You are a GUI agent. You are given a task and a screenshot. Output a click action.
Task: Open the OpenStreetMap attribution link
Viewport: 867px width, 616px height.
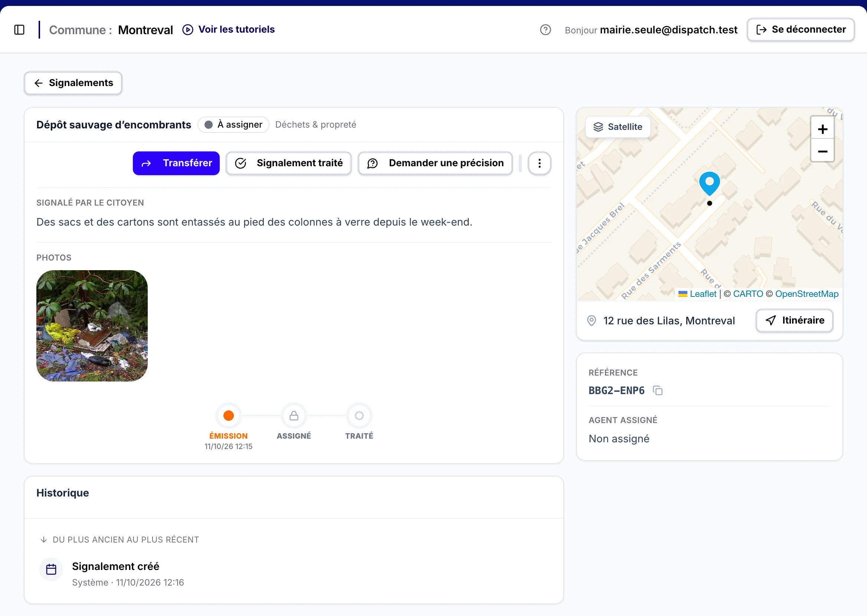[807, 294]
